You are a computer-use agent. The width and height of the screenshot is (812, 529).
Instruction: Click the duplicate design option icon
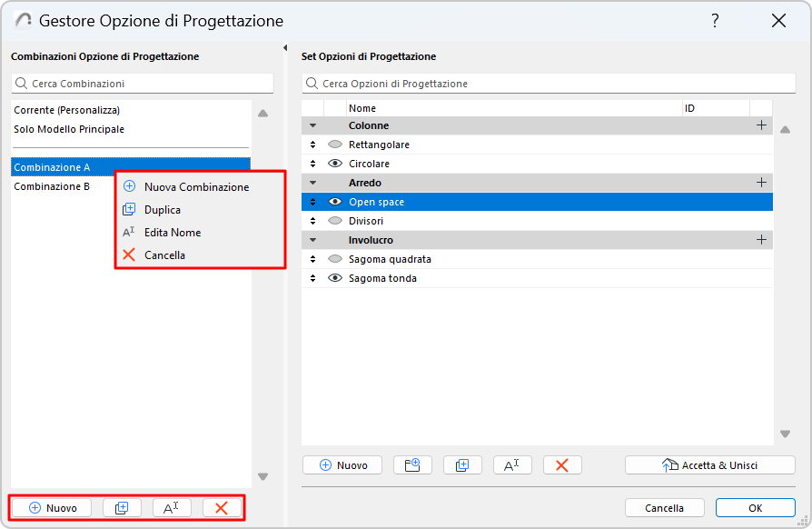(x=462, y=465)
